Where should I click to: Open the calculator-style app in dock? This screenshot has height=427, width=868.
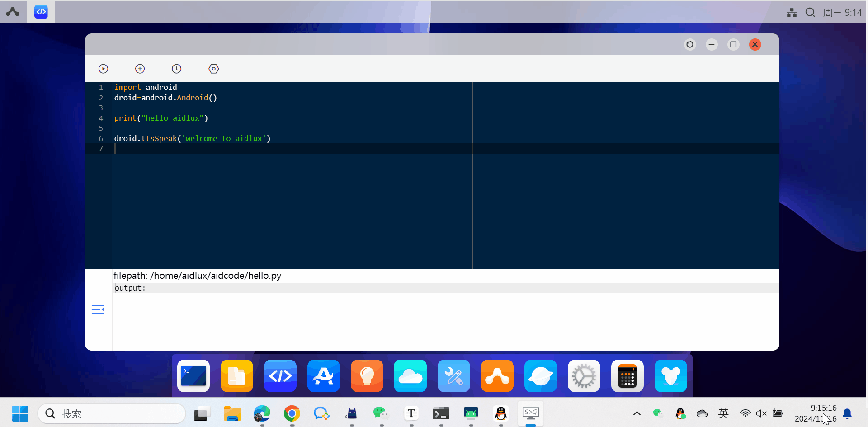point(627,376)
